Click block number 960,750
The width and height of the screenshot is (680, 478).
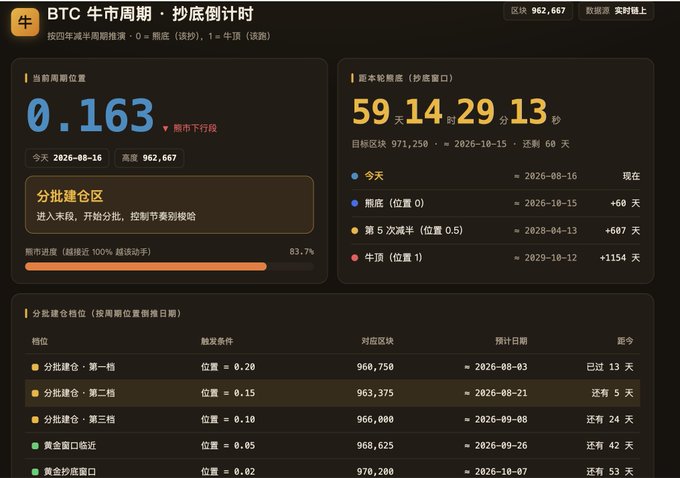coord(375,367)
